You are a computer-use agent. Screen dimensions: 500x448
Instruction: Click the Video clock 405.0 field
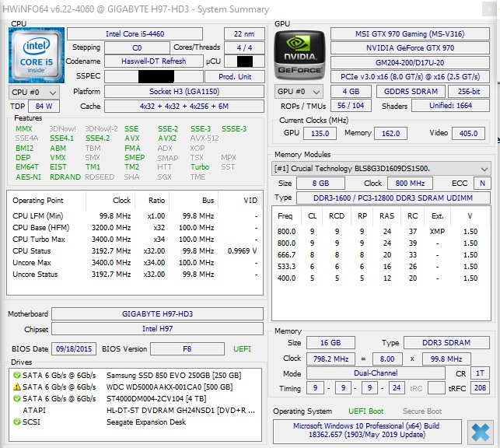468,133
